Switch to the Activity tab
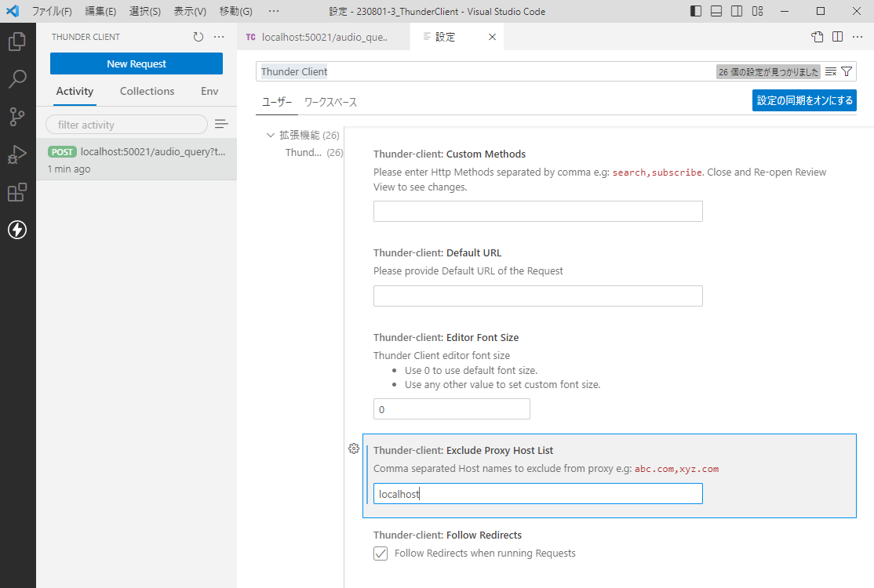 coord(75,91)
